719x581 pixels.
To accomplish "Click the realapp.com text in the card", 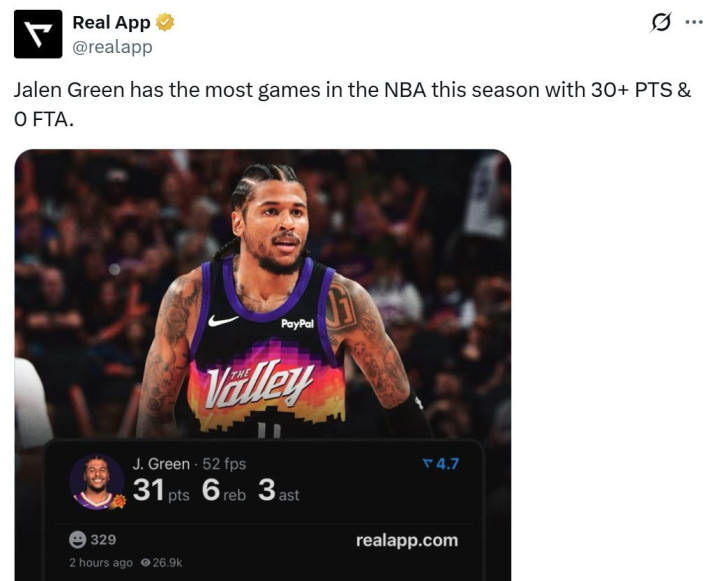I will [x=407, y=540].
